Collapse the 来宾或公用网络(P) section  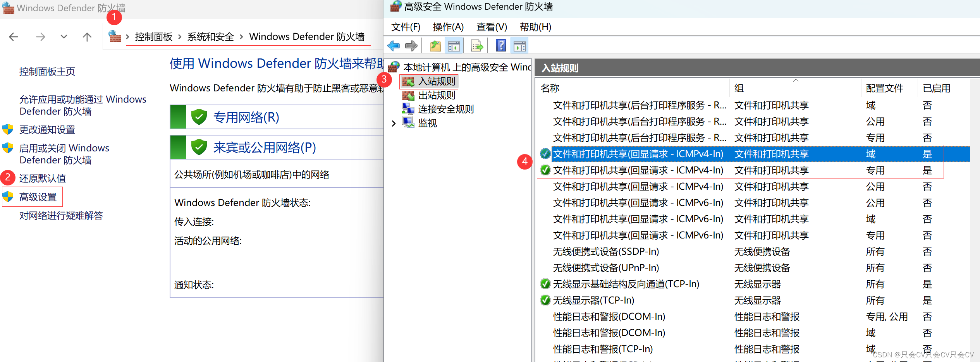(x=277, y=147)
